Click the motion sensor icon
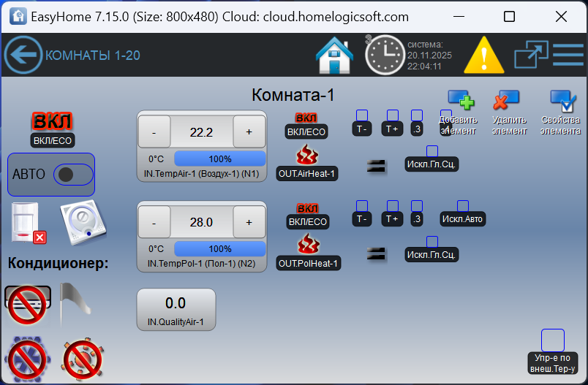The height and width of the screenshot is (385, 588). point(29,223)
